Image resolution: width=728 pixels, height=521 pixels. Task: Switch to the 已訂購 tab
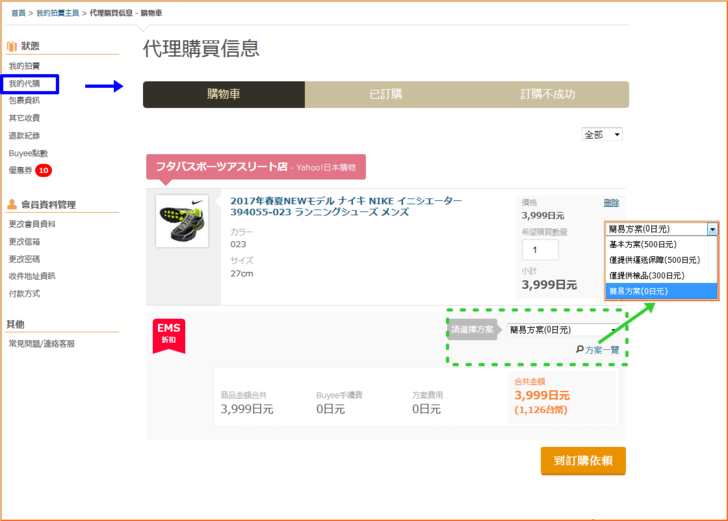(386, 94)
